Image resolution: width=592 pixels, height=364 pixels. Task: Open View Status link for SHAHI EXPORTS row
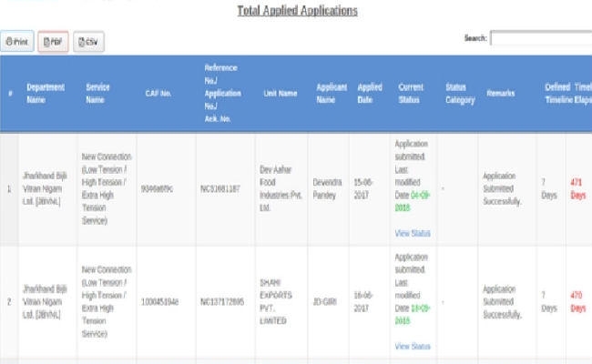tap(413, 347)
